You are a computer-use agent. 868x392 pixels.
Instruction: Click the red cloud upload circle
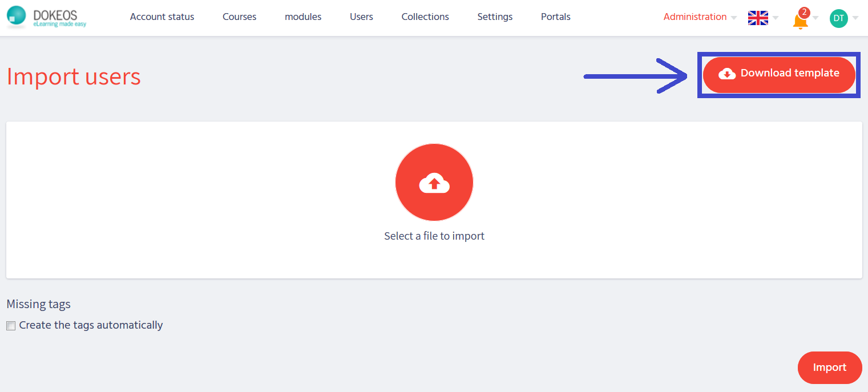pos(434,183)
